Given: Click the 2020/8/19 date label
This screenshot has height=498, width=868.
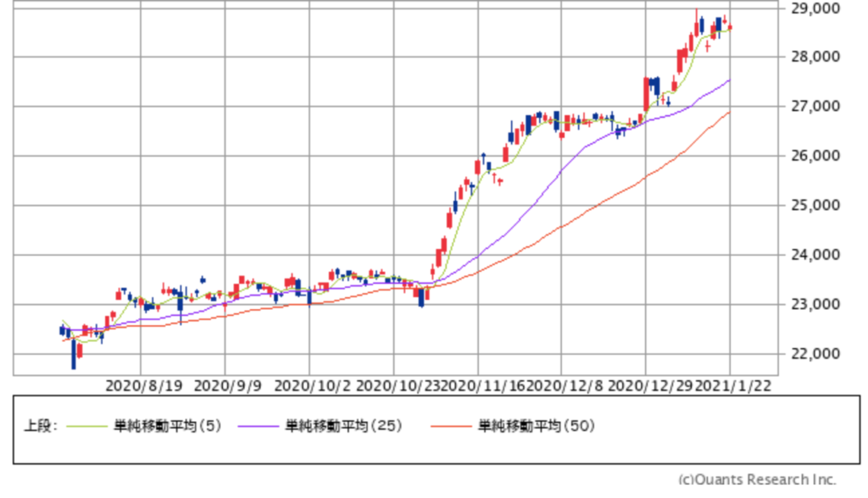Looking at the screenshot, I should coord(144,385).
